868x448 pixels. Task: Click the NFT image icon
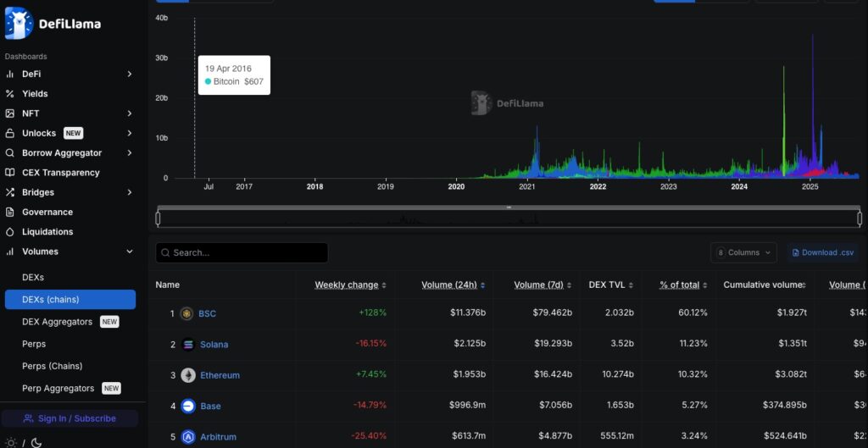[x=10, y=113]
